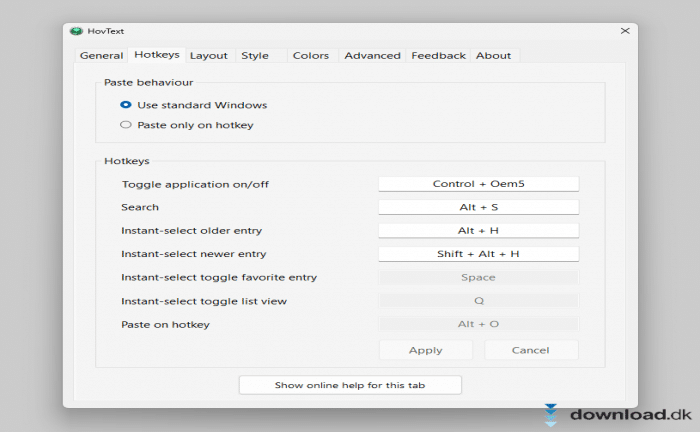Click Show online help for this tab

[350, 385]
